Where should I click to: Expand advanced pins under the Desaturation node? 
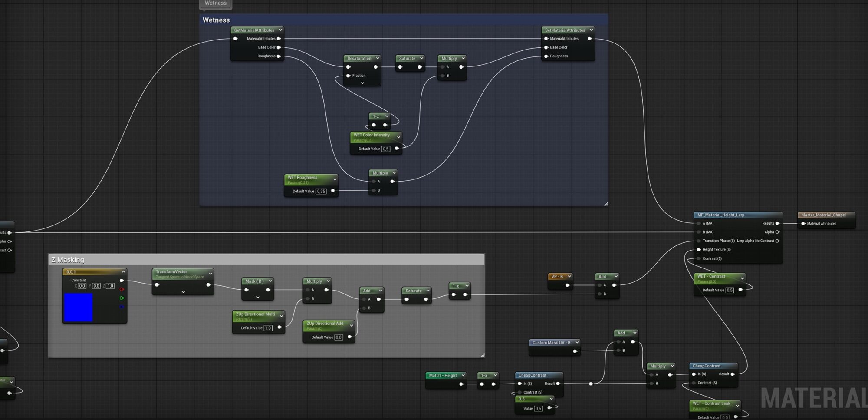pos(362,83)
